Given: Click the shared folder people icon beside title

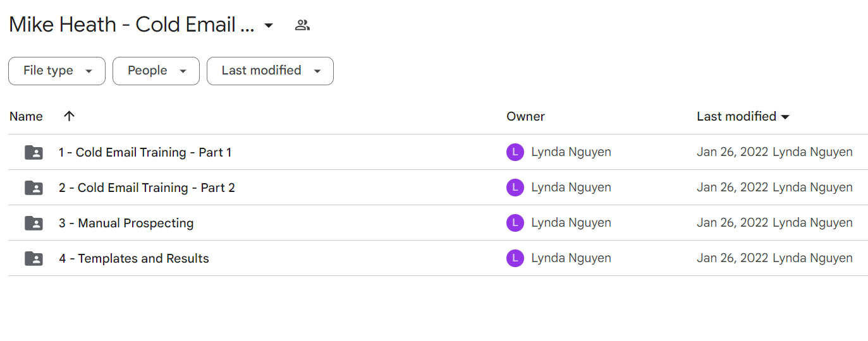Looking at the screenshot, I should pyautogui.click(x=303, y=25).
